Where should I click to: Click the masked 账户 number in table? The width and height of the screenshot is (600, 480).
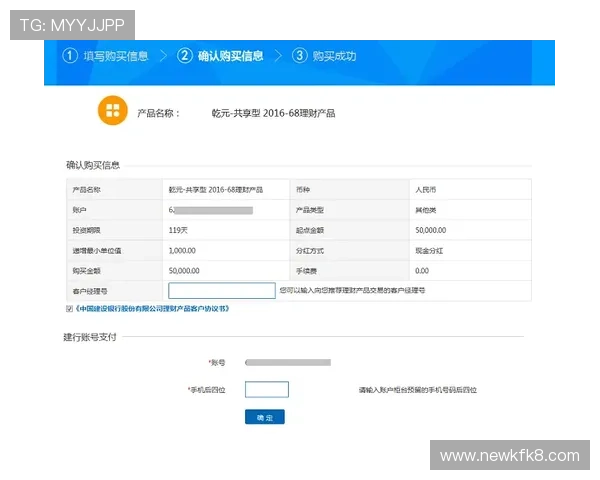tap(211, 210)
